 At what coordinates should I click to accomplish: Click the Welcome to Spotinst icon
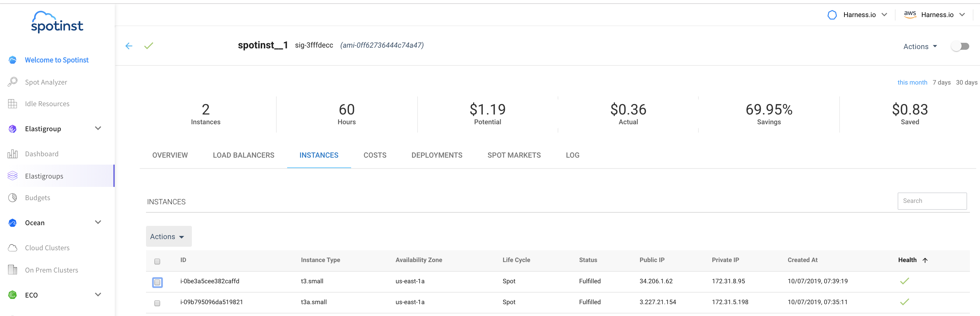tap(13, 60)
